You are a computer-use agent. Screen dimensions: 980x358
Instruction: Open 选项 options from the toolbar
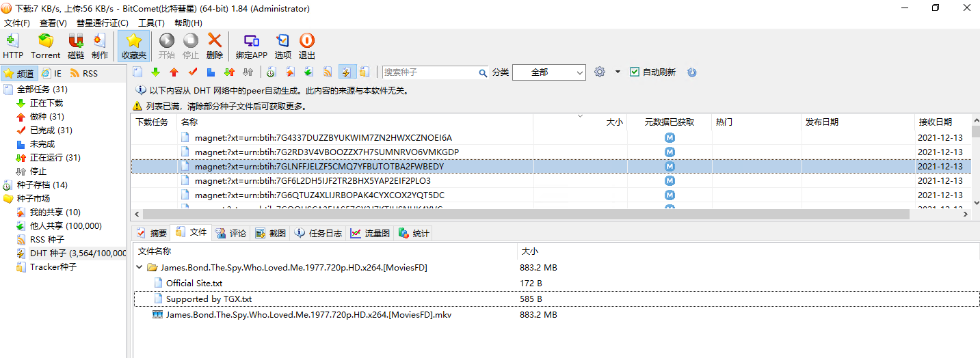[x=283, y=46]
